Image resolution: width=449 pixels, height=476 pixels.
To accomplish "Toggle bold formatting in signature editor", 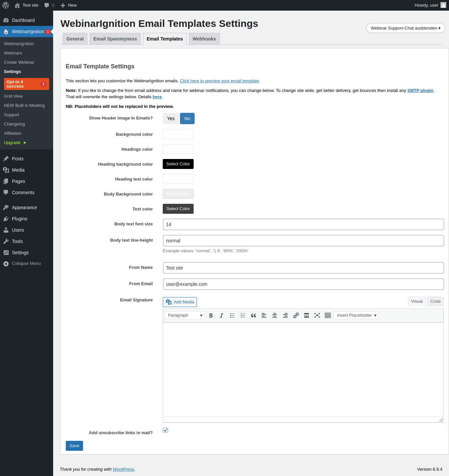I will (211, 315).
